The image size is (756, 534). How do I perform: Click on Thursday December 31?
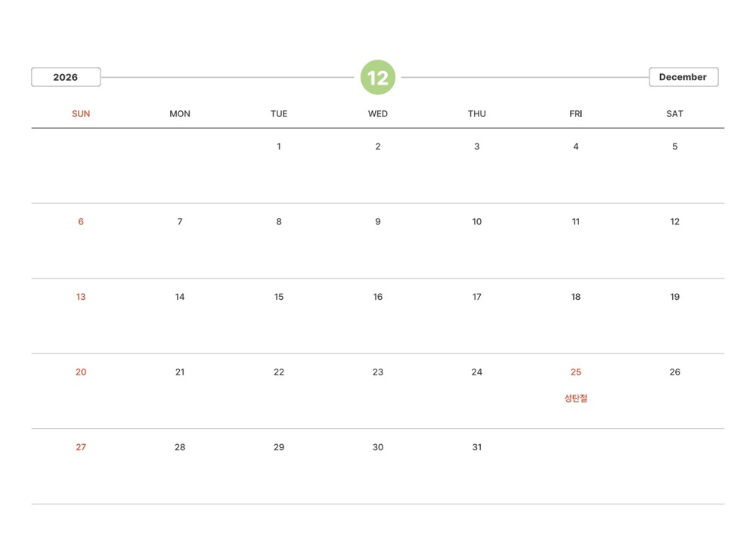point(477,447)
